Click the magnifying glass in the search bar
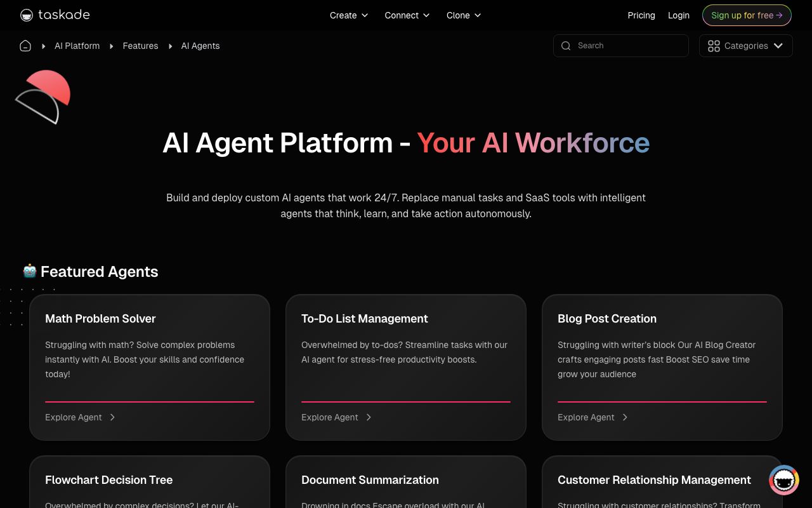Screen dimensions: 812x508 [566, 46]
